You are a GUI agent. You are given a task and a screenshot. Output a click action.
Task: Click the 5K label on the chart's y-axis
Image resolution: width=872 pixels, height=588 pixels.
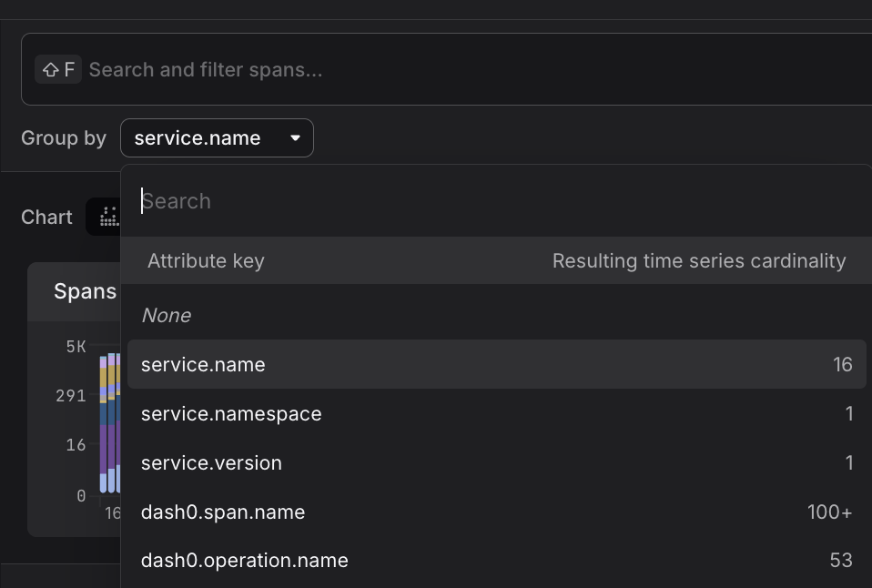[x=76, y=347]
